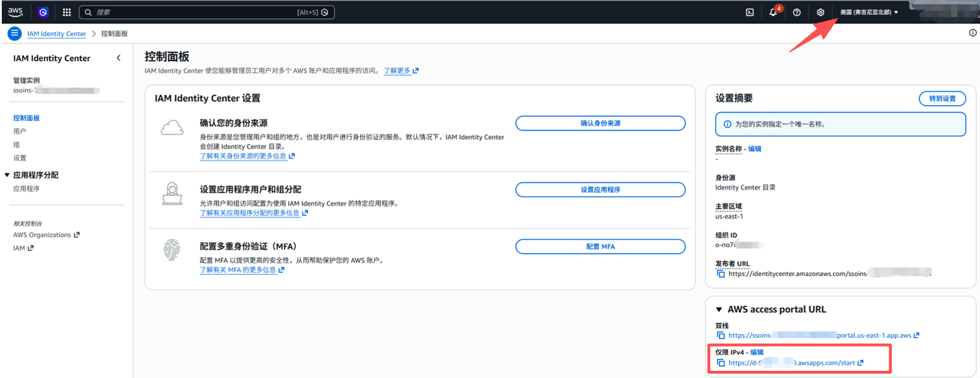Collapse the 应用程序分配 section triangle
The height and width of the screenshot is (378, 980).
coord(7,175)
